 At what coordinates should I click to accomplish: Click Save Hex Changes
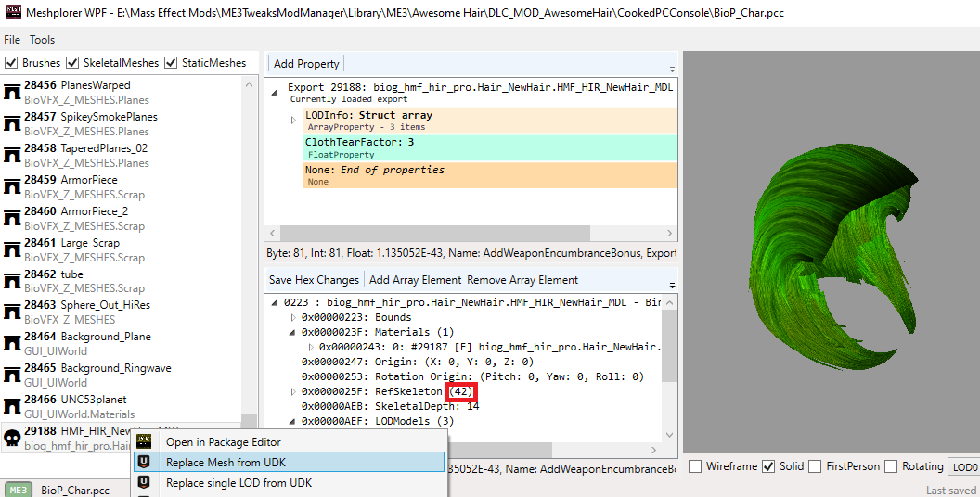tap(314, 280)
